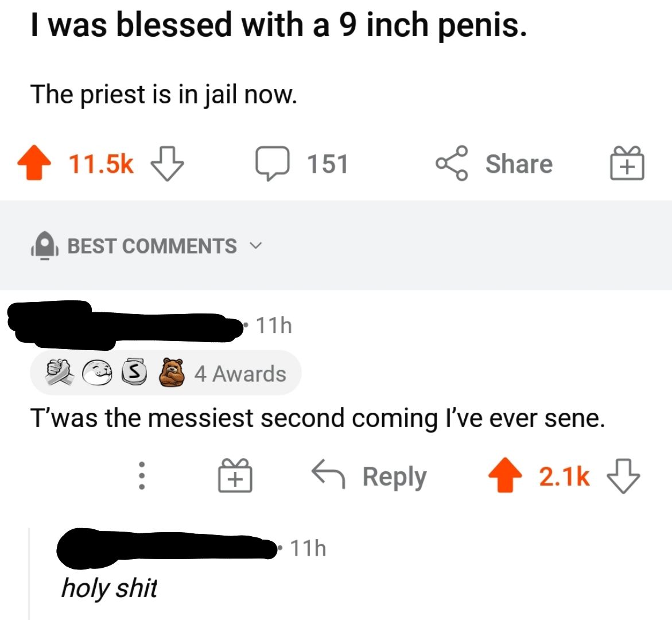Image resolution: width=672 pixels, height=620 pixels.
Task: Downvote the top comment
Action: tap(623, 476)
